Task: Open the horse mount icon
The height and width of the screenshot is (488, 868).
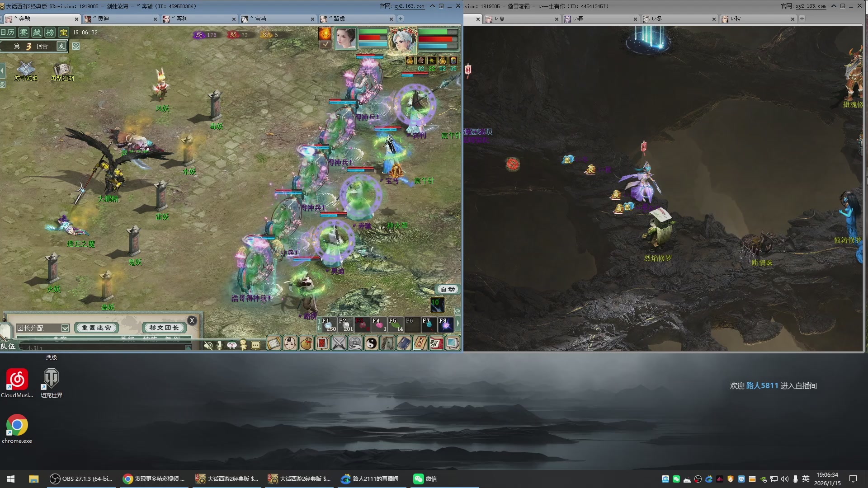Action: pos(387,344)
